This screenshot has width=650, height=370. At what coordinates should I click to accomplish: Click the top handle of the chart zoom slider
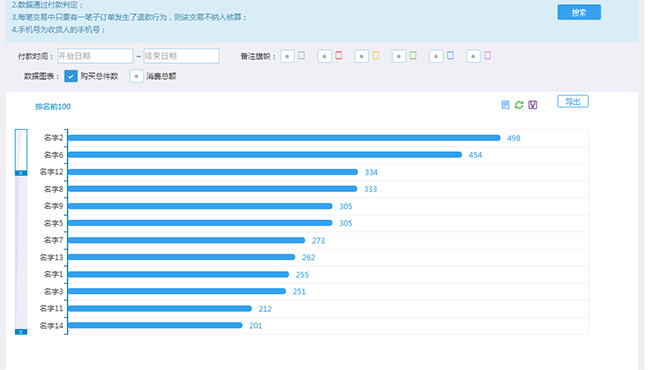point(21,173)
